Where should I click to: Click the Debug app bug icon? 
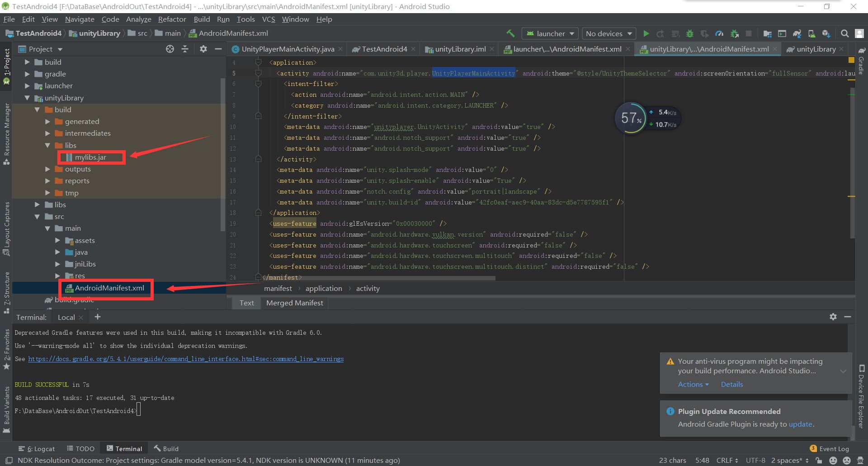point(690,33)
